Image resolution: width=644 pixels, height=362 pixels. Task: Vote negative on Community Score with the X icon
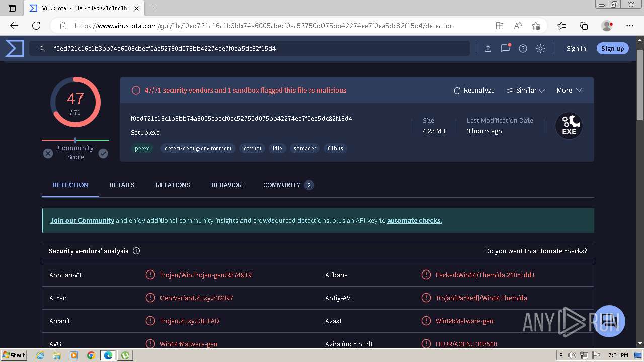(x=48, y=154)
